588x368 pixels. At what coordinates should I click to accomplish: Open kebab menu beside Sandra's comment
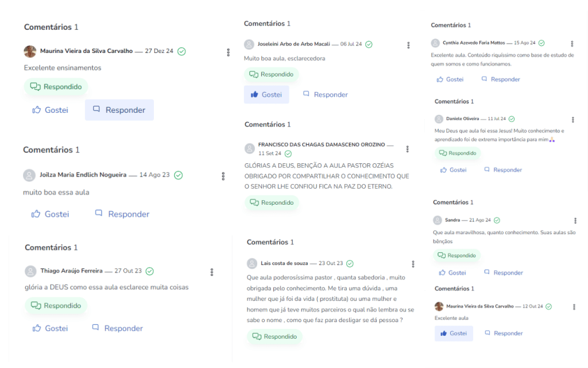click(x=575, y=220)
